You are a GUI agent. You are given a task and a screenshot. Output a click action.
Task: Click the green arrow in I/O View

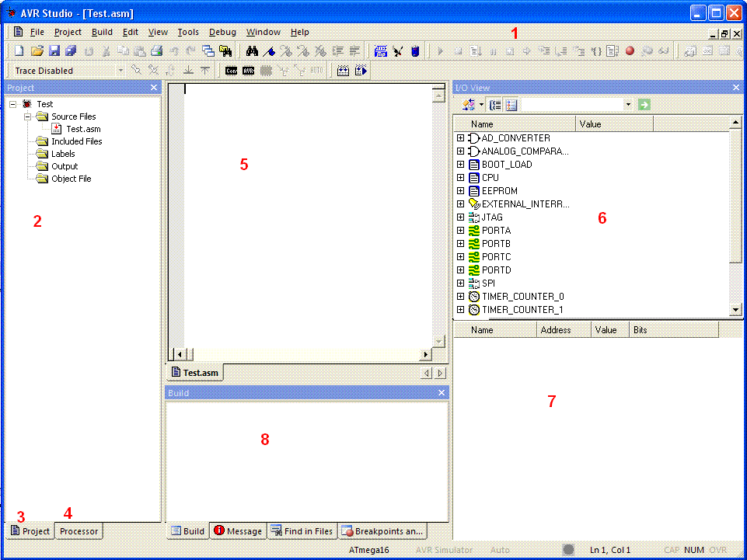[x=644, y=104]
